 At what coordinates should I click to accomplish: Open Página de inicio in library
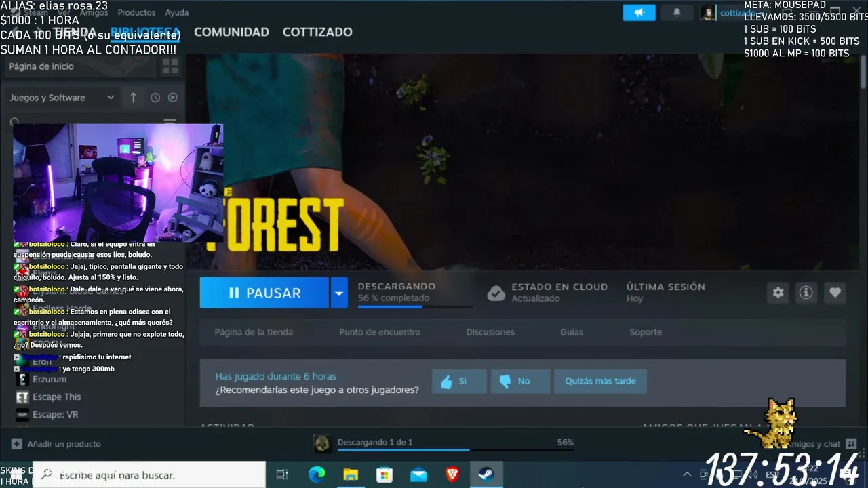(41, 66)
